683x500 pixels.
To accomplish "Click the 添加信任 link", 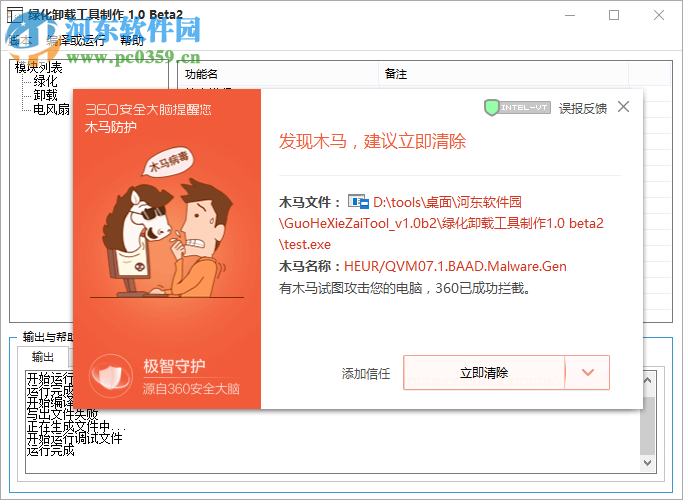I will click(x=365, y=374).
